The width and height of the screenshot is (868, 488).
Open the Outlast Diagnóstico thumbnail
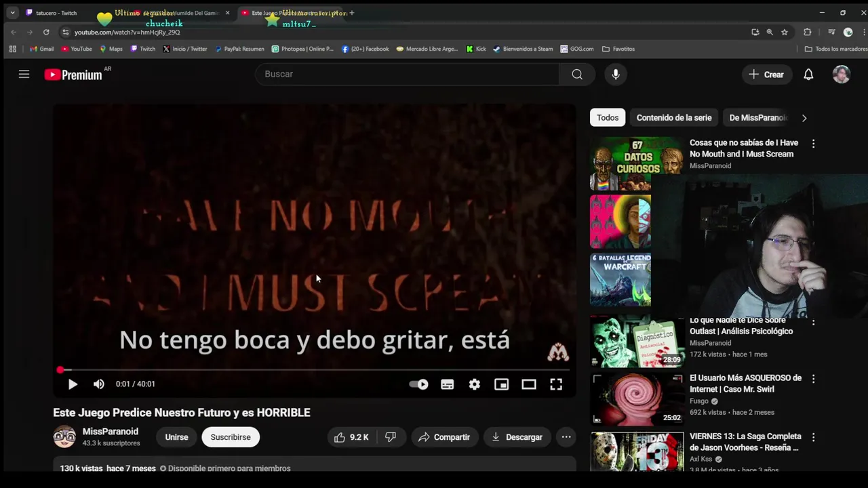[x=636, y=342]
